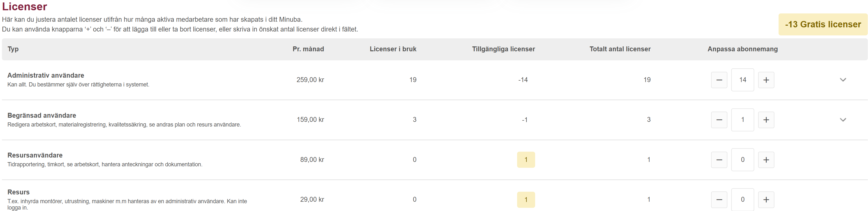Click plus button in Resurs row

(766, 200)
